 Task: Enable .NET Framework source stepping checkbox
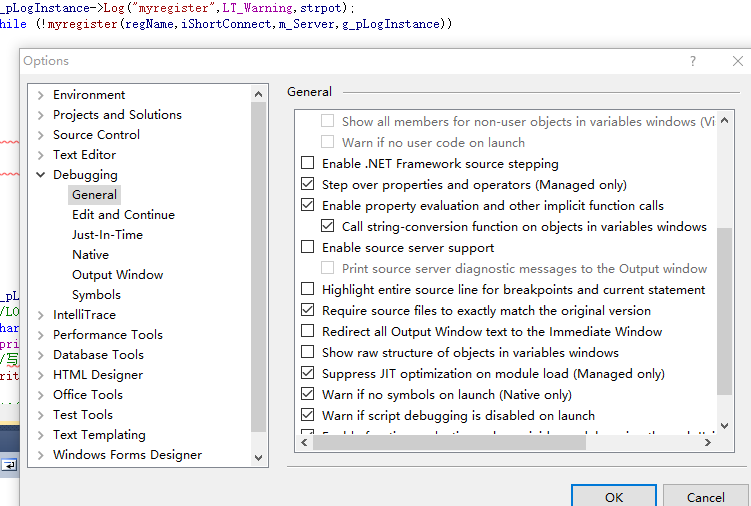coord(308,163)
